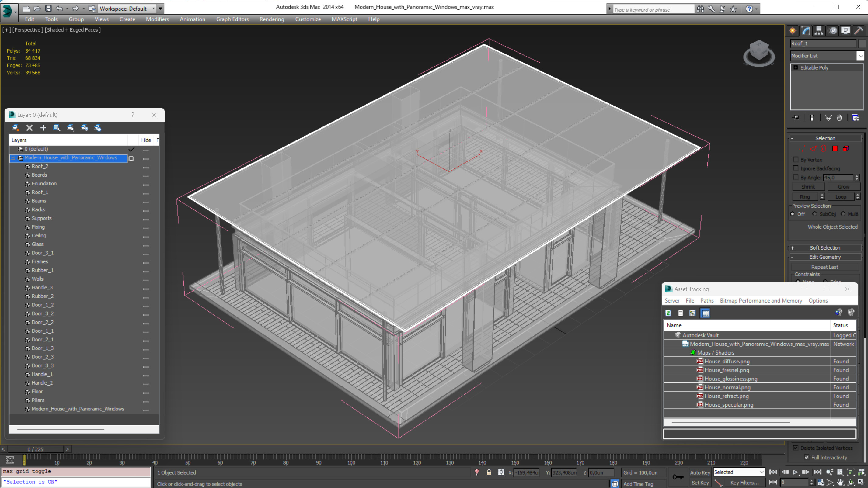Collapse the Edit Geometry rollout
The width and height of the screenshot is (868, 488).
tap(825, 257)
